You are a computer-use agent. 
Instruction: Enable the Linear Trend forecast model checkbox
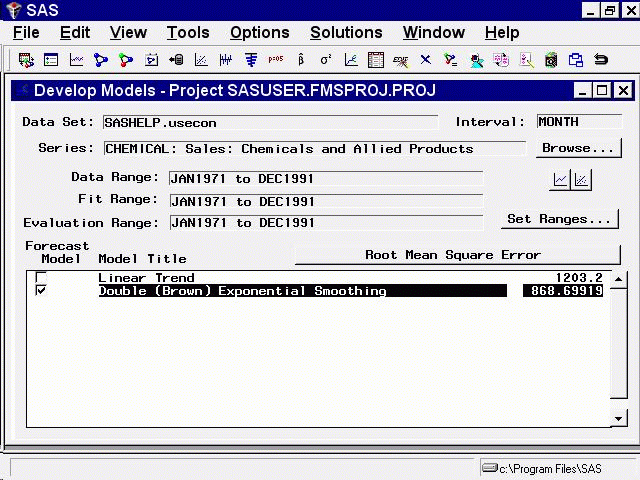[41, 278]
